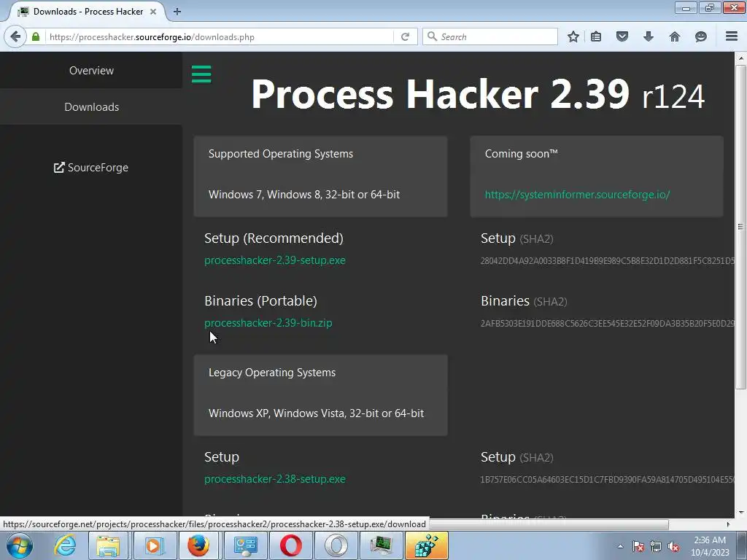Viewport: 747px width, 560px height.
Task: Click the Windows Start orb
Action: click(20, 545)
